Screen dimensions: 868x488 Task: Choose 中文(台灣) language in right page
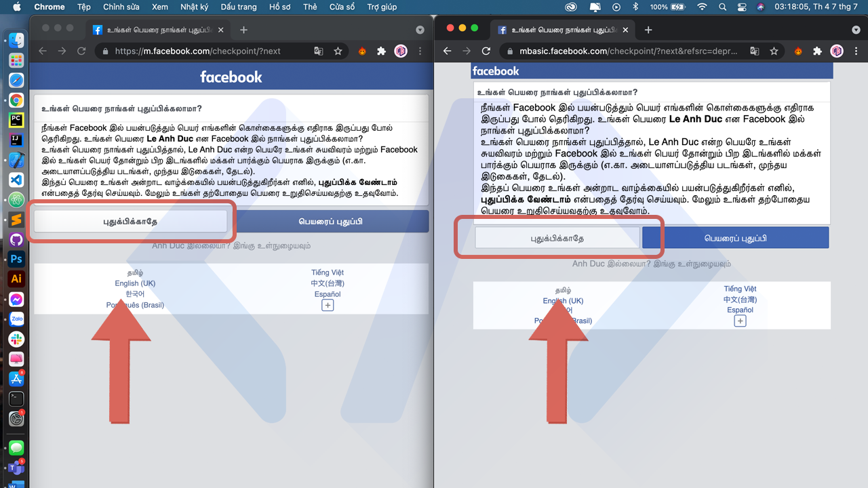pyautogui.click(x=740, y=299)
